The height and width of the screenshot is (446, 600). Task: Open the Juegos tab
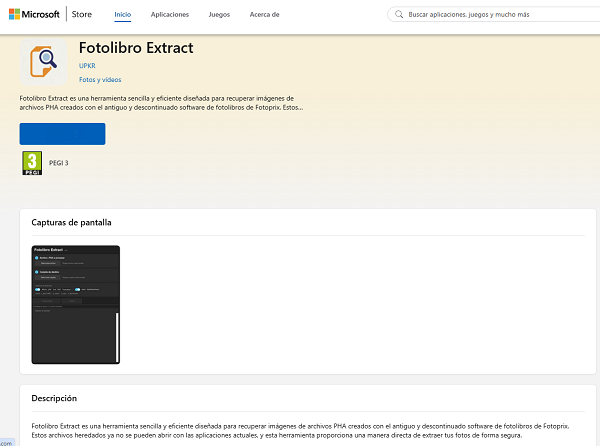coord(219,15)
